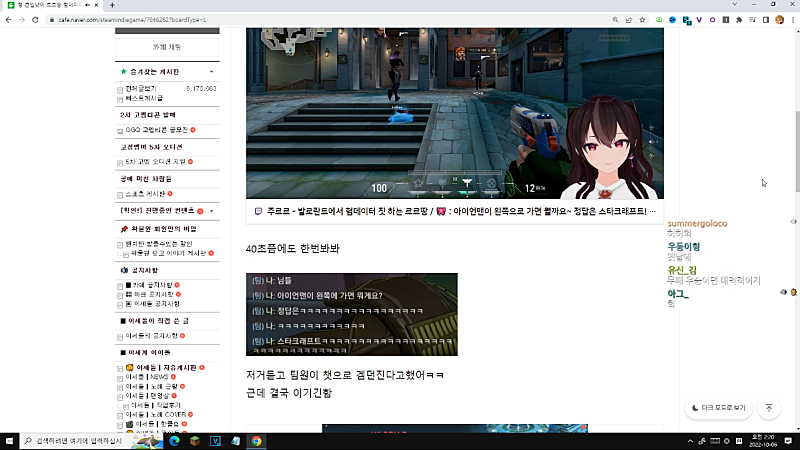The height and width of the screenshot is (450, 800).
Task: Mute the tab via its speaker icon
Action: 87,5
